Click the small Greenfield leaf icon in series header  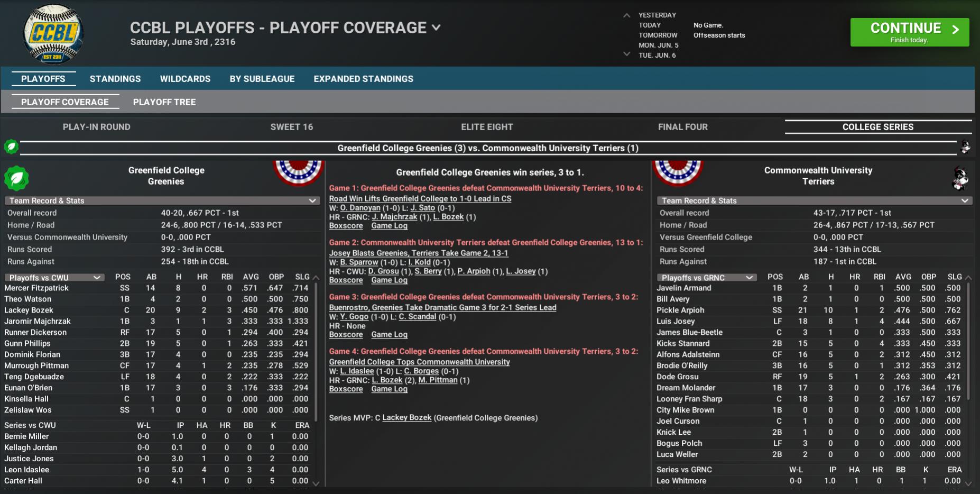11,147
